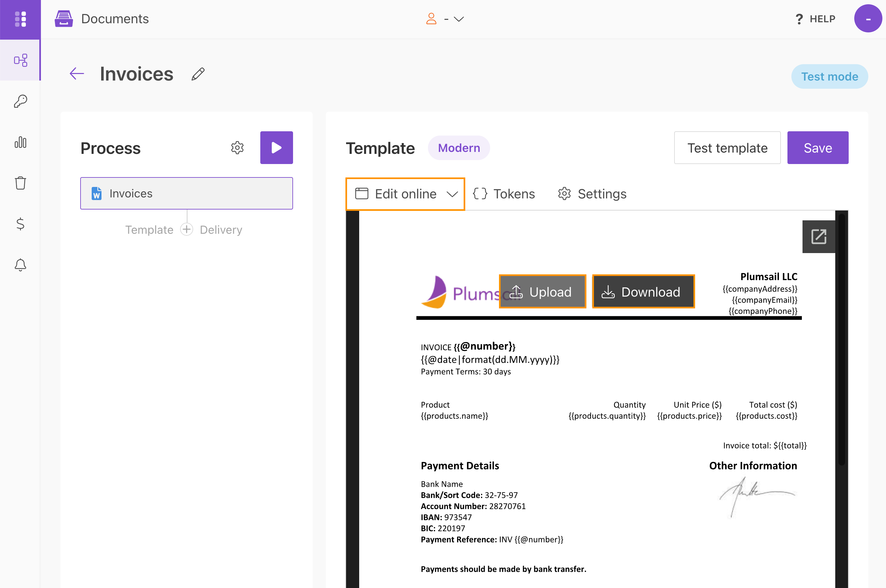886x588 pixels.
Task: Download the template file
Action: (x=643, y=292)
